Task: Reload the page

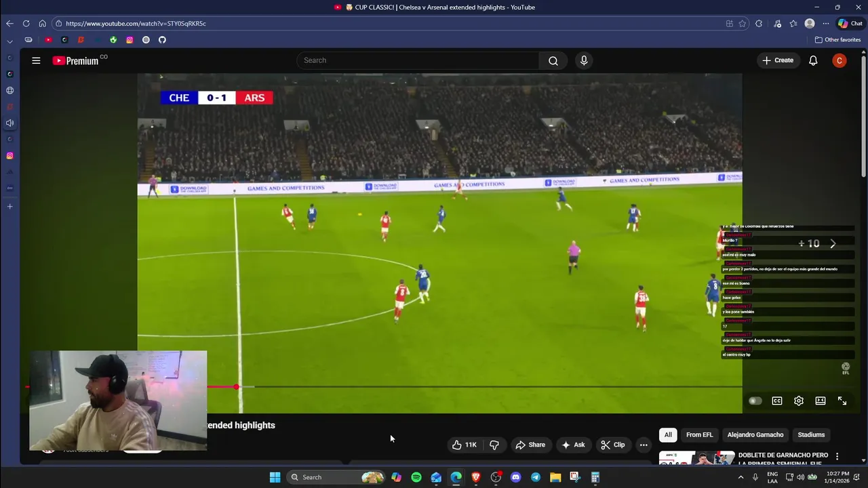Action: [x=26, y=23]
